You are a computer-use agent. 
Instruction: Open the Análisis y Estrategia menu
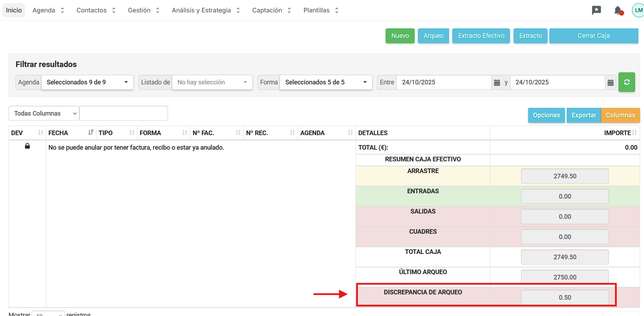tap(206, 10)
